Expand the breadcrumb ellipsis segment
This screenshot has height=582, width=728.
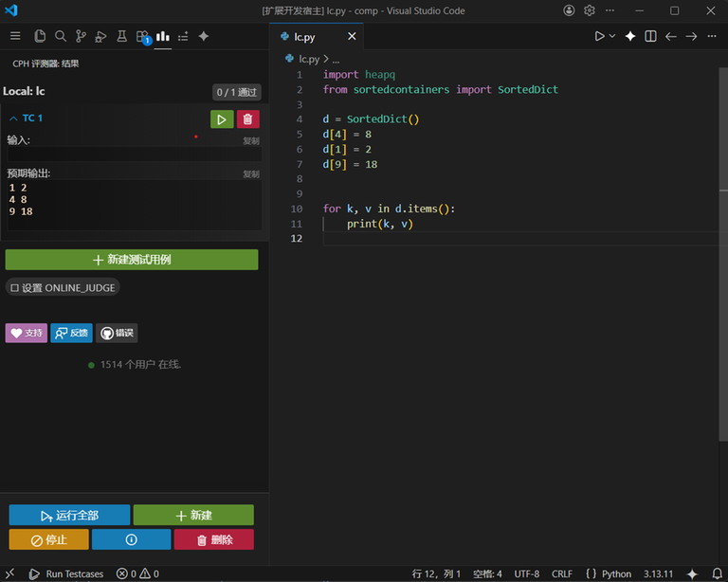pos(336,60)
